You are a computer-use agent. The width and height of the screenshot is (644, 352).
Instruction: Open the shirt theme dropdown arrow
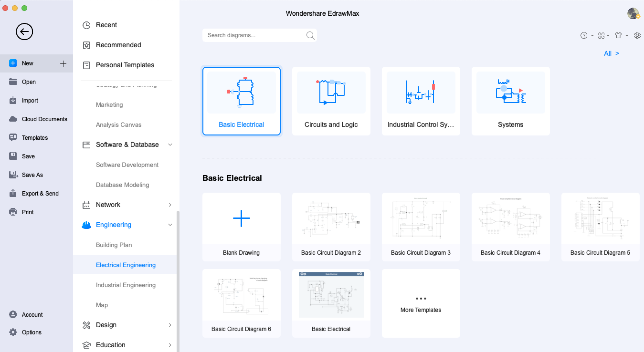627,36
